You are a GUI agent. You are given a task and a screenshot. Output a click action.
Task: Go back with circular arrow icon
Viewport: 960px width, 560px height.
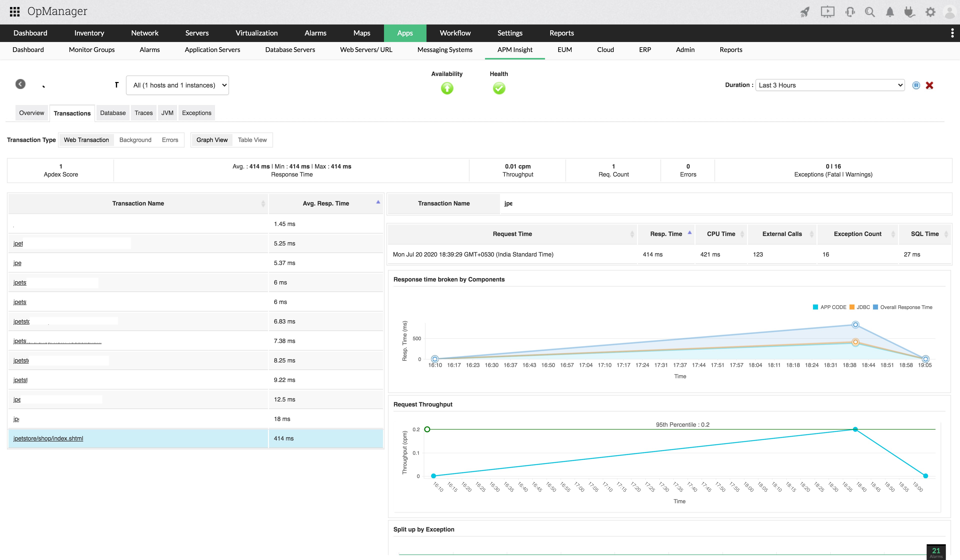point(20,84)
